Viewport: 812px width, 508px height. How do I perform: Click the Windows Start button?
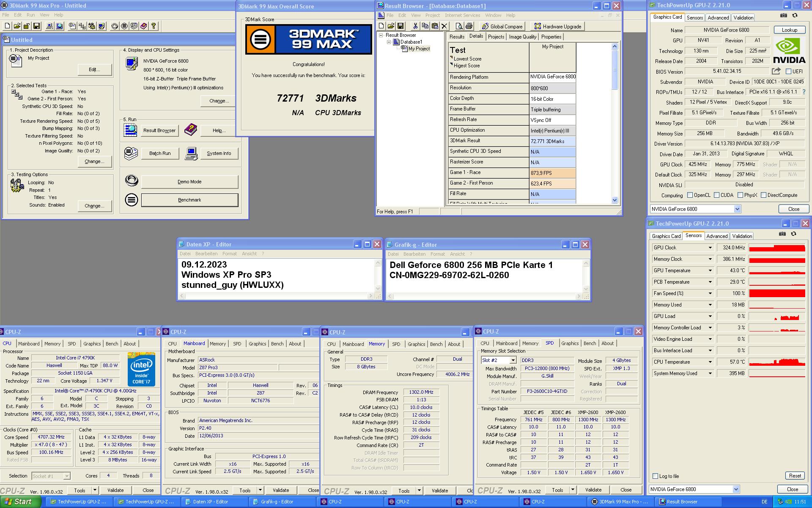click(x=20, y=502)
